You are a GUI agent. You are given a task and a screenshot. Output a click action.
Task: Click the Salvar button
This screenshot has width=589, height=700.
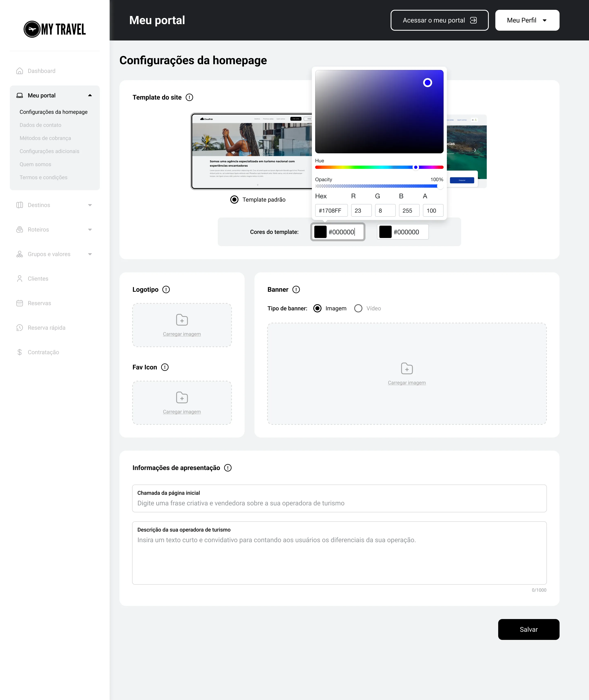pos(528,629)
